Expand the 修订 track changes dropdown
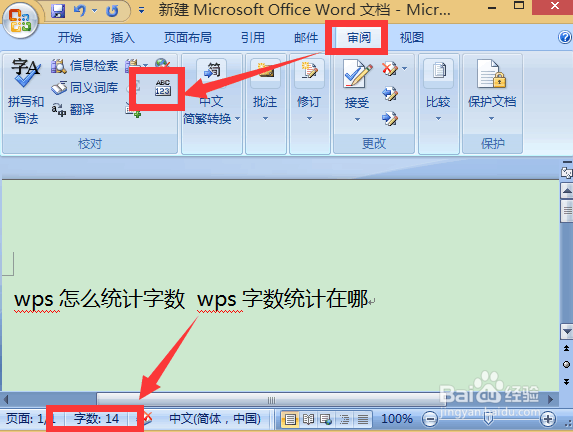The width and height of the screenshot is (573, 432). (309, 118)
